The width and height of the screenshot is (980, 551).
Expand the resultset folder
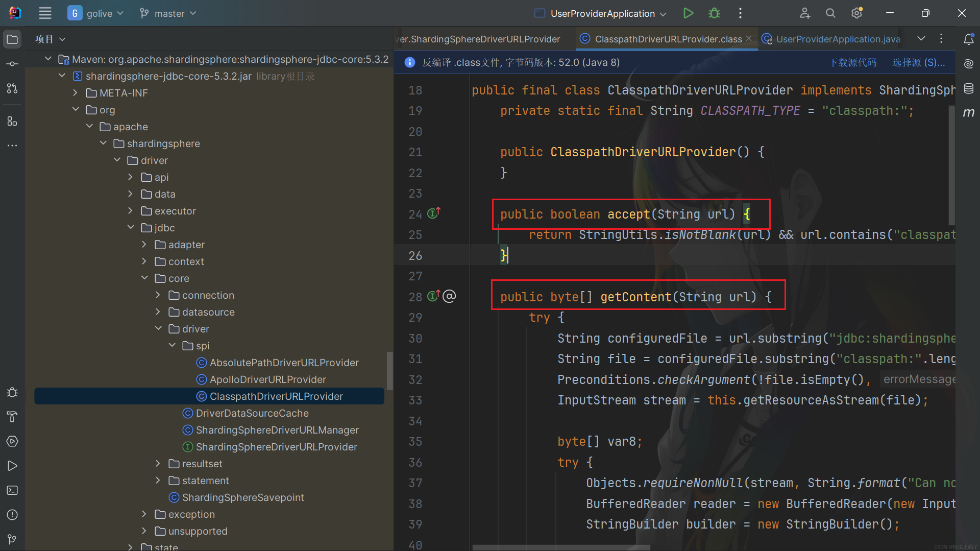coord(158,463)
